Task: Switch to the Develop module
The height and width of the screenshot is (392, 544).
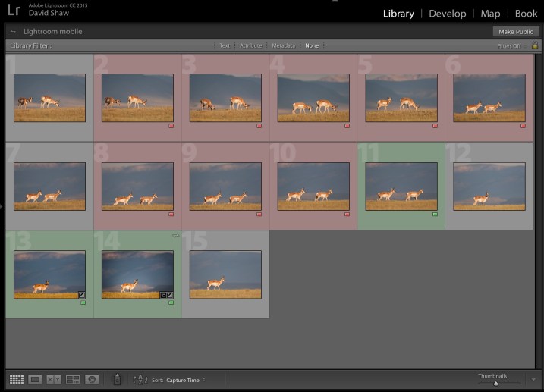Action: (x=447, y=14)
